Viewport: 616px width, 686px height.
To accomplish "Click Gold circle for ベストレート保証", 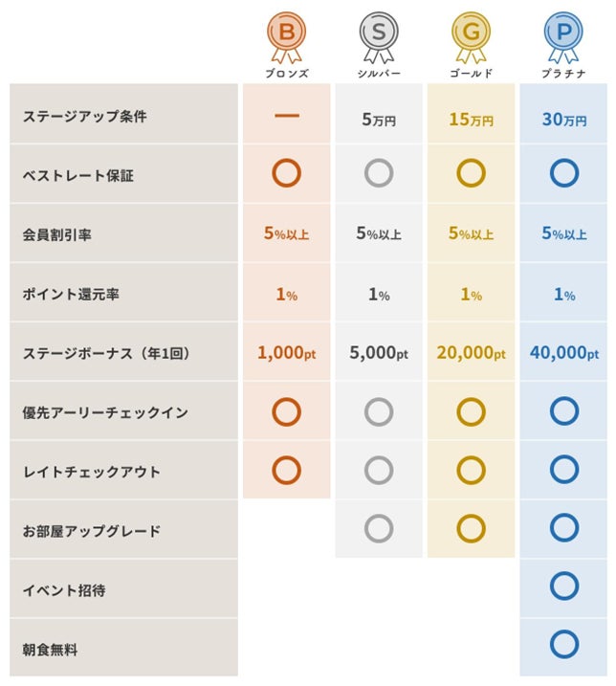I will pyautogui.click(x=471, y=173).
